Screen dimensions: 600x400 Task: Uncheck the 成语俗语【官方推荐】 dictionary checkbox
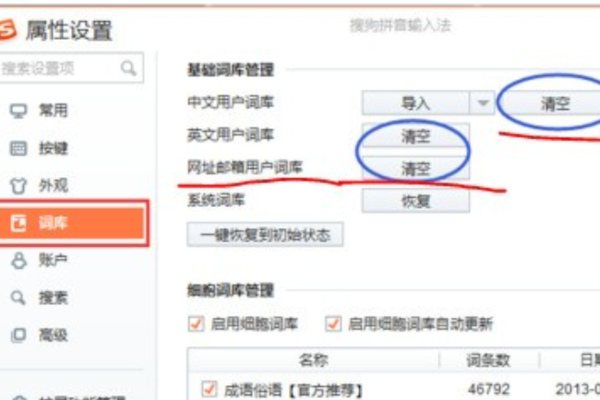pyautogui.click(x=209, y=389)
